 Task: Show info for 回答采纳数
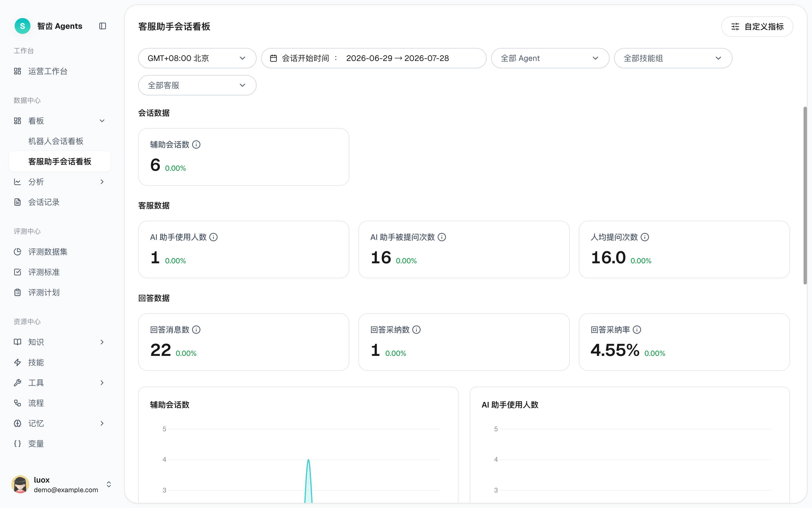(416, 330)
